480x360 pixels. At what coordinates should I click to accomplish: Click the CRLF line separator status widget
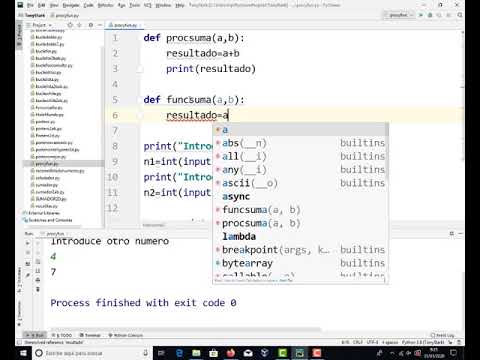(x=358, y=342)
